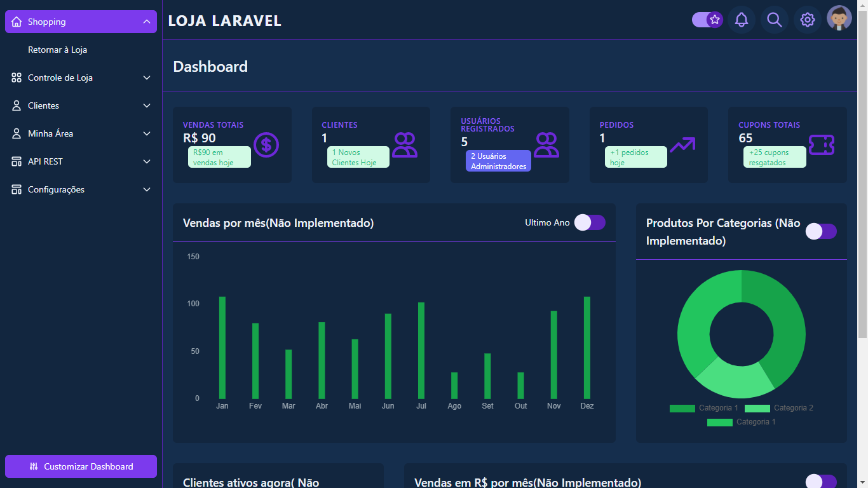Open the Configurações menu

[81, 189]
